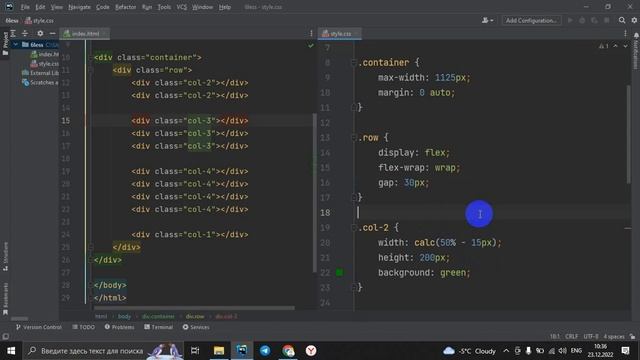Select style.css file in project tree
Screen dimensions: 640x360
(45, 64)
